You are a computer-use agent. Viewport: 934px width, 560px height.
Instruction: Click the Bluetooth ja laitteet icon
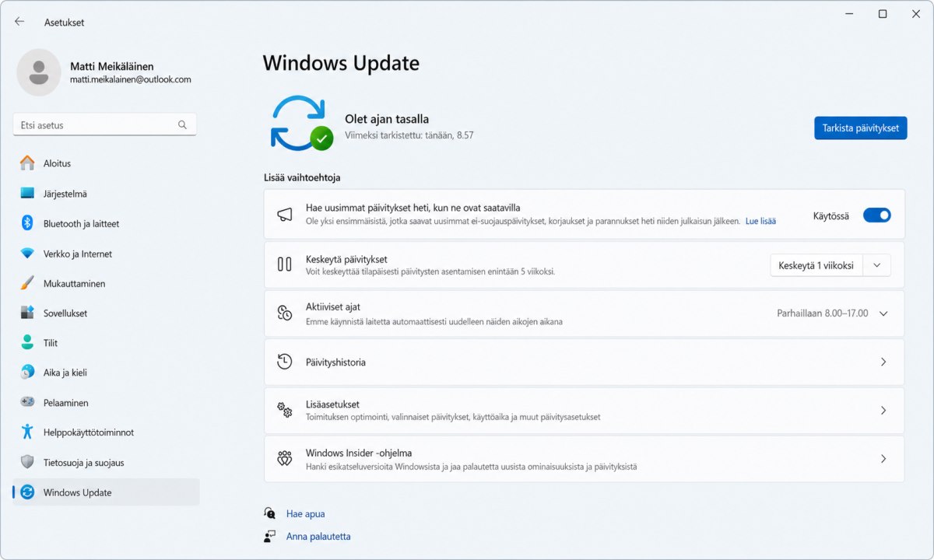point(27,223)
